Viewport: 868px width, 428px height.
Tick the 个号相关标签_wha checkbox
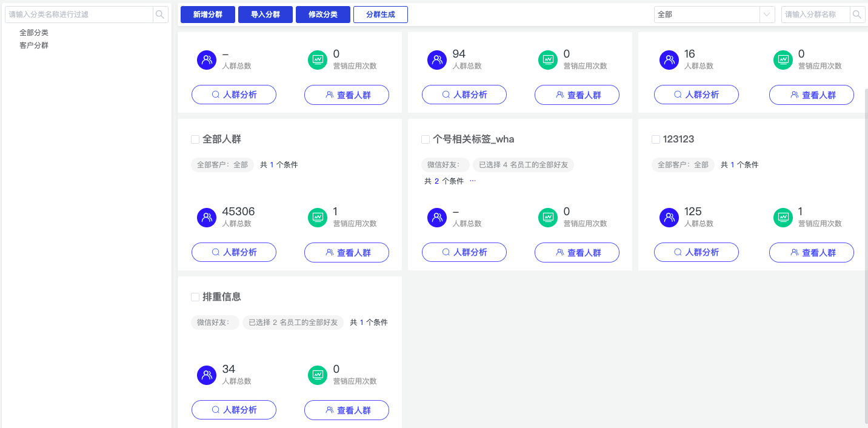(426, 139)
